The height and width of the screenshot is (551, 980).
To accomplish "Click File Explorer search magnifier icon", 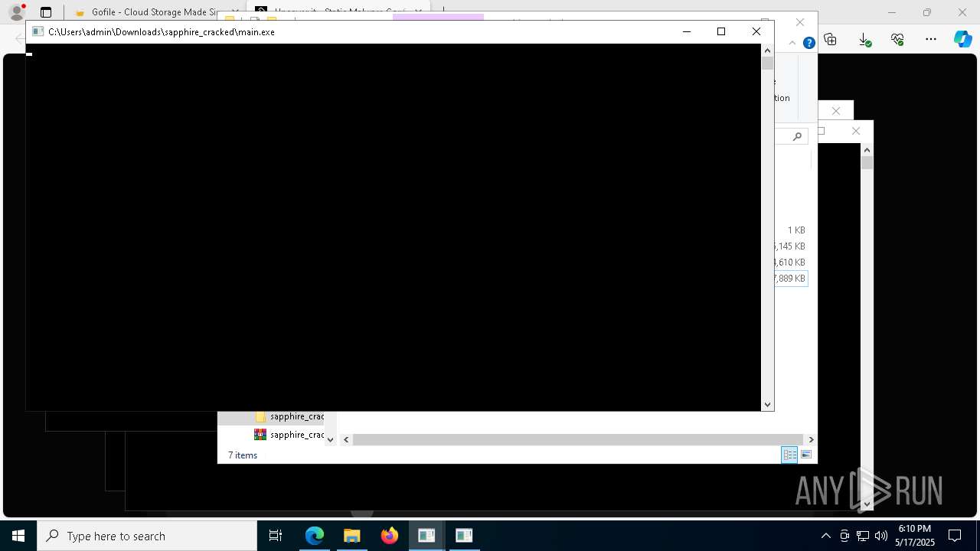I will point(797,136).
